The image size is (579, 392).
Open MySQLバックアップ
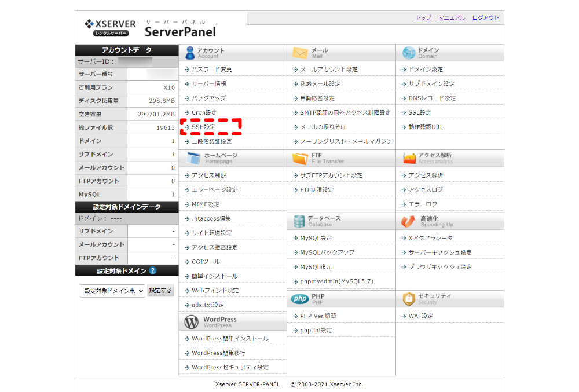tap(327, 252)
